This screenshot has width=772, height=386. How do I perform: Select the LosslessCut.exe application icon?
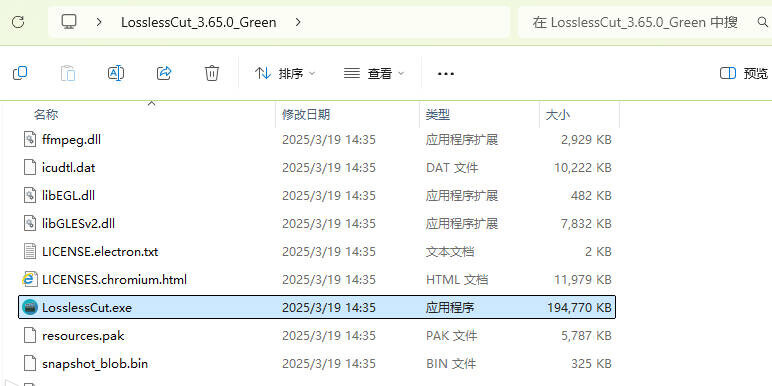click(x=30, y=308)
